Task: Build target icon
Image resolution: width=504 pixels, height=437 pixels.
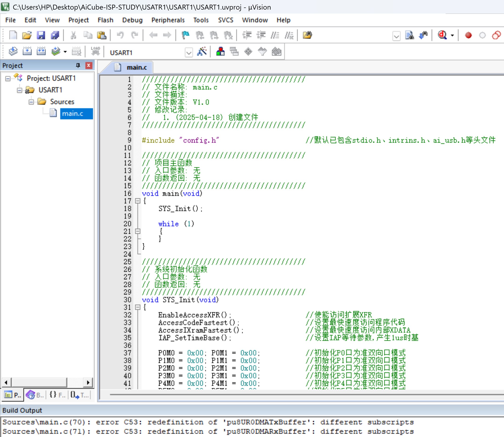Action: (27, 51)
